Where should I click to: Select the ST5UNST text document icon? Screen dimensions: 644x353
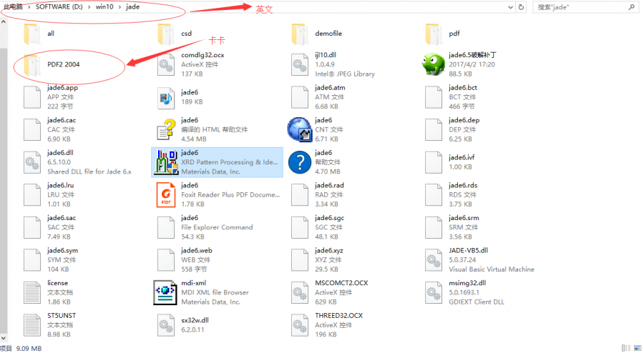pos(32,325)
